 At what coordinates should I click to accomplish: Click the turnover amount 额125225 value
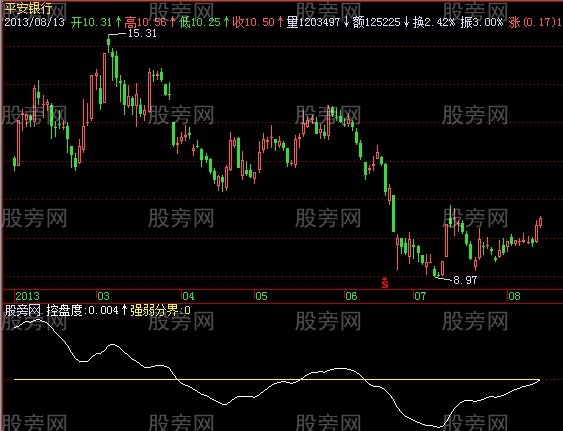[376, 22]
